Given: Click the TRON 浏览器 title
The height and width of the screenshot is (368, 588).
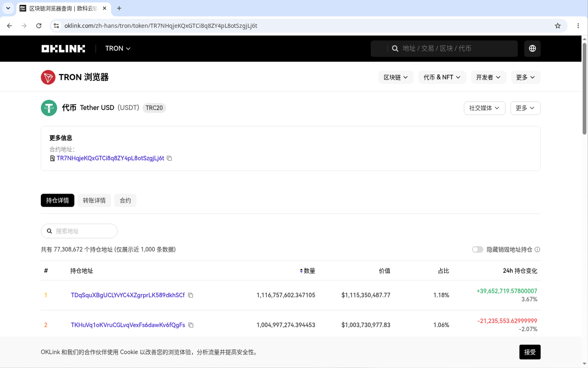Looking at the screenshot, I should [84, 77].
